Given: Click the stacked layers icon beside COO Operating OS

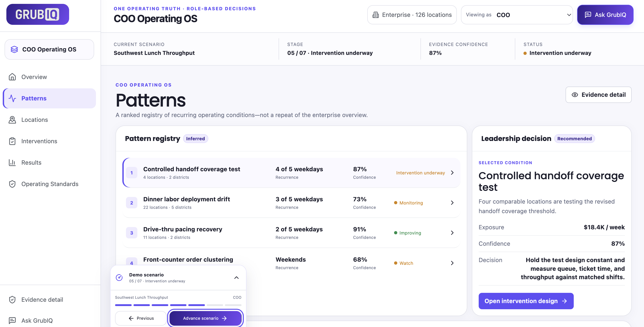Looking at the screenshot, I should tap(14, 49).
